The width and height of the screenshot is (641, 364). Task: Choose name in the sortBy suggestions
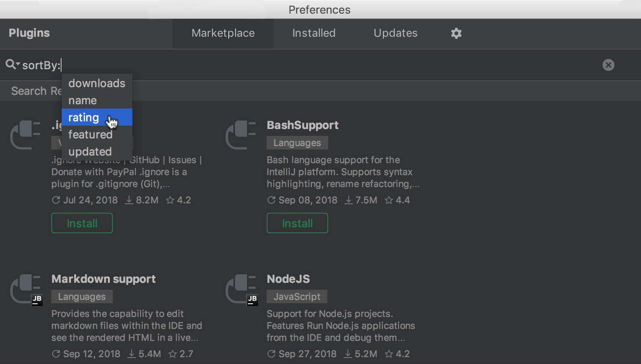coord(97,100)
